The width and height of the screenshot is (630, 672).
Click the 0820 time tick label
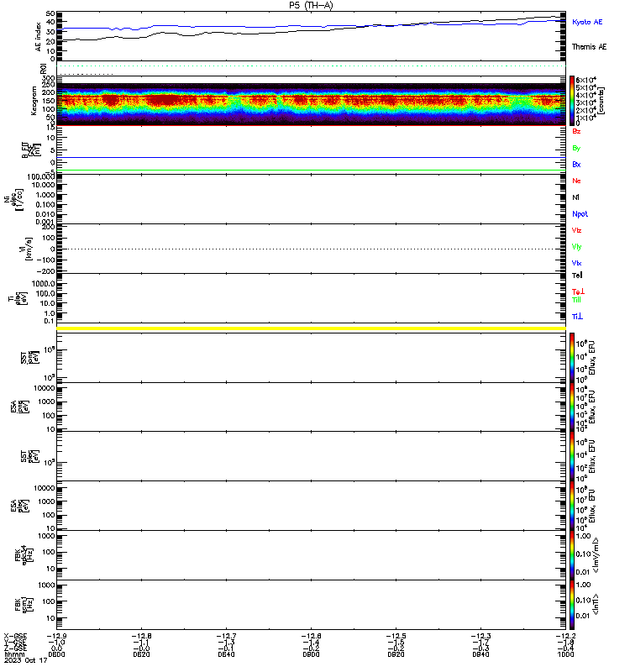[x=141, y=654]
